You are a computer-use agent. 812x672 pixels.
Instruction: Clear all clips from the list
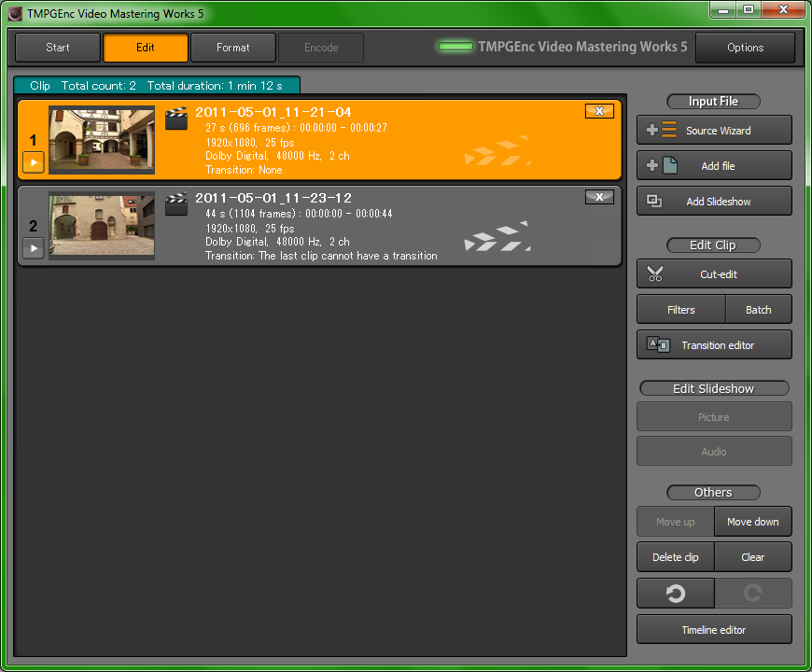click(753, 557)
